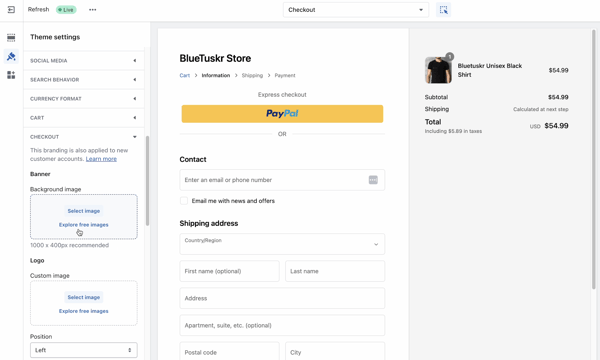Click the email or phone number field
This screenshot has height=360, width=600.
pos(282,180)
